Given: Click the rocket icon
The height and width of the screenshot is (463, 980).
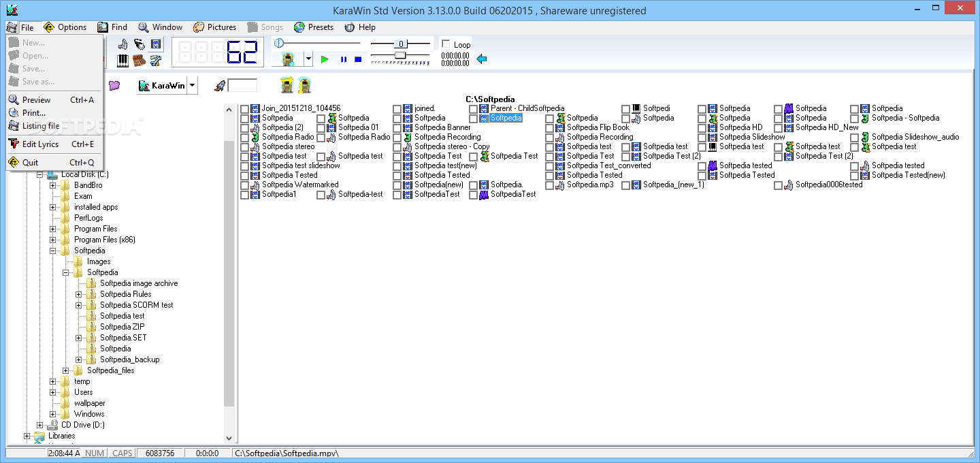Looking at the screenshot, I should (x=220, y=86).
